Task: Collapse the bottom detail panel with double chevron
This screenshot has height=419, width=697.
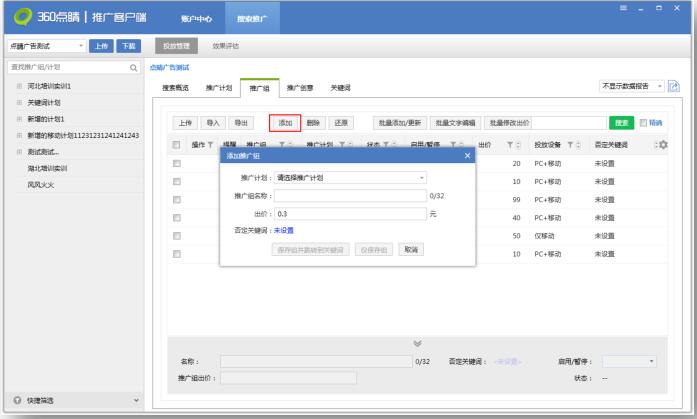Action: click(x=417, y=342)
